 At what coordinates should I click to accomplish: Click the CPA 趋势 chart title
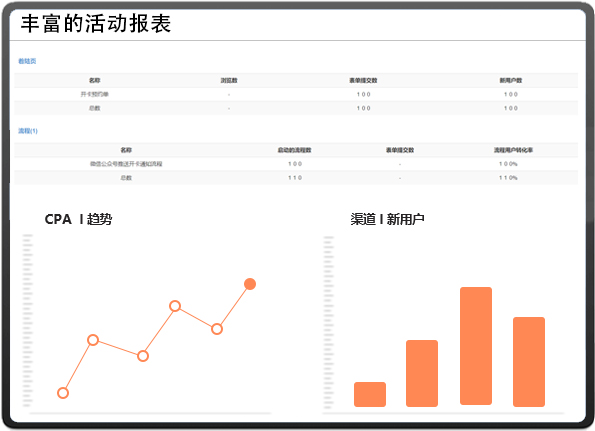[x=78, y=219]
